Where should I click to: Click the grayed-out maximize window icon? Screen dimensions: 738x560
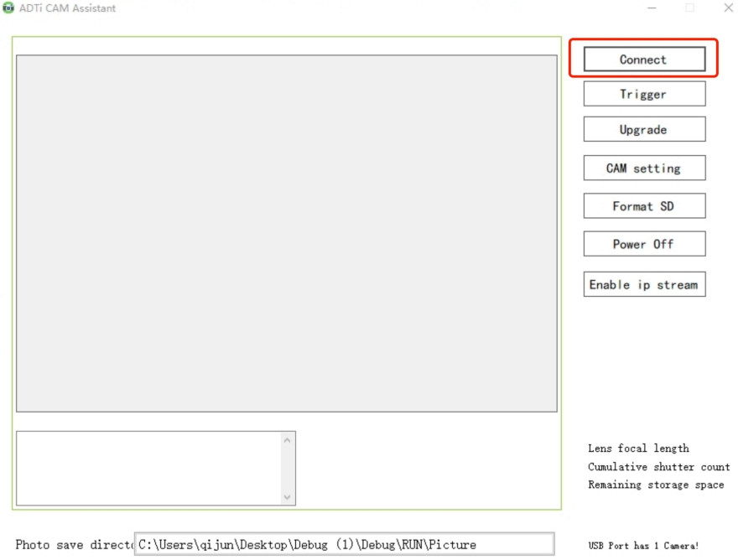[690, 8]
